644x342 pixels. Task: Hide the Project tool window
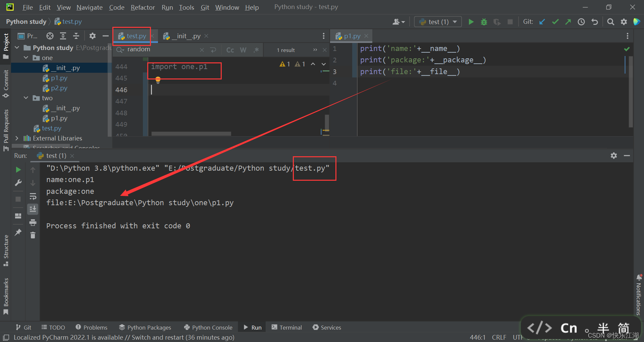point(106,36)
